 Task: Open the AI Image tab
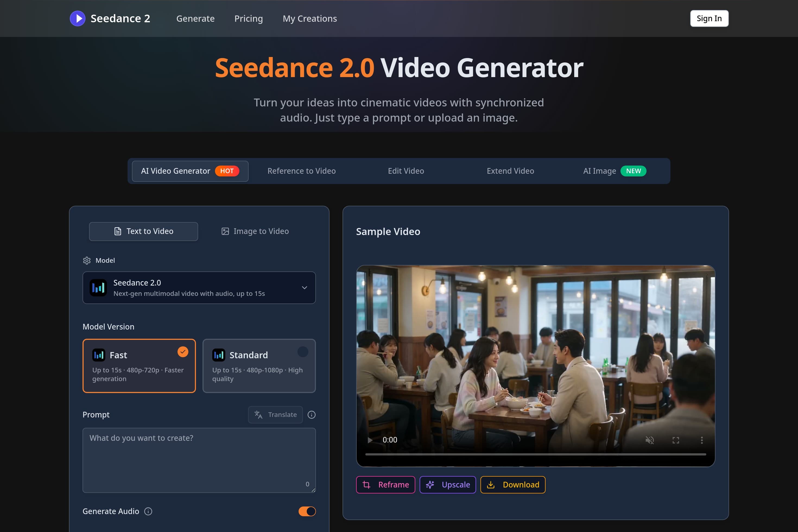pyautogui.click(x=615, y=171)
